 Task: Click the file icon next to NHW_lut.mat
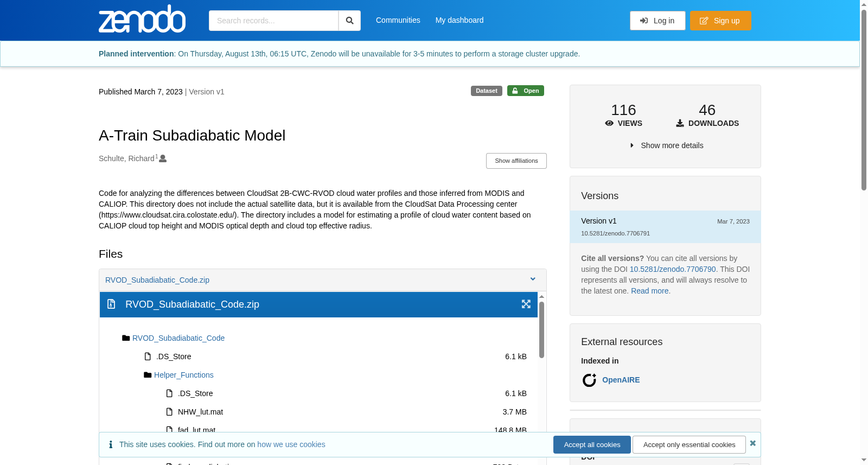click(169, 412)
